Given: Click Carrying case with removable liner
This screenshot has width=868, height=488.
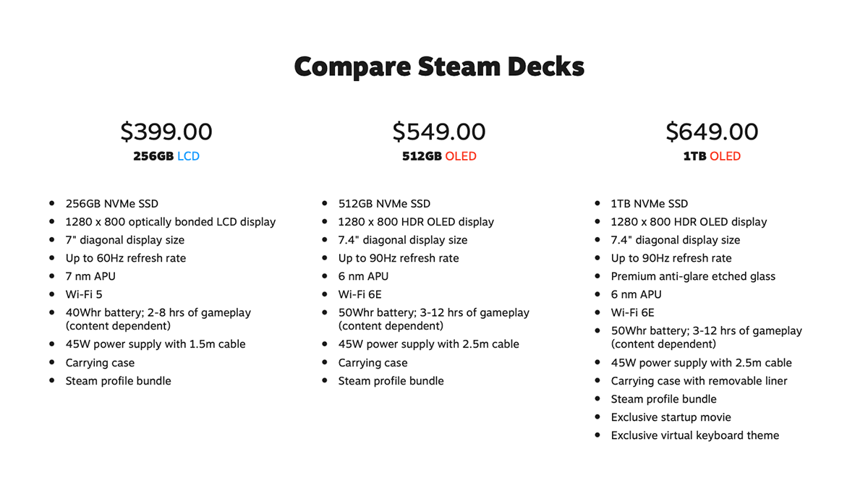Looking at the screenshot, I should (x=699, y=381).
